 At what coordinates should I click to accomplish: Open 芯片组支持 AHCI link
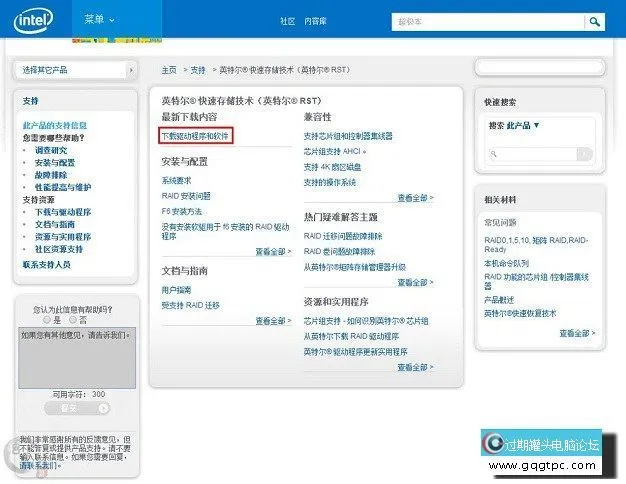[x=334, y=151]
